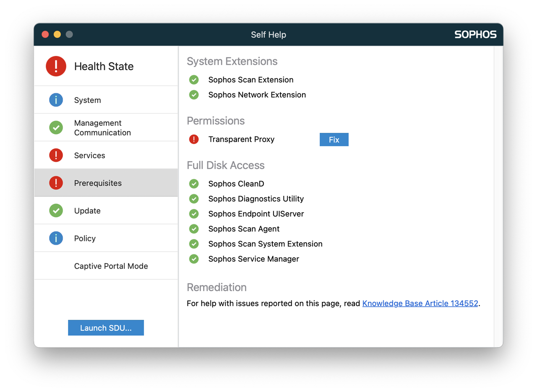This screenshot has width=537, height=392.
Task: Click the System Extensions heading
Action: 232,61
